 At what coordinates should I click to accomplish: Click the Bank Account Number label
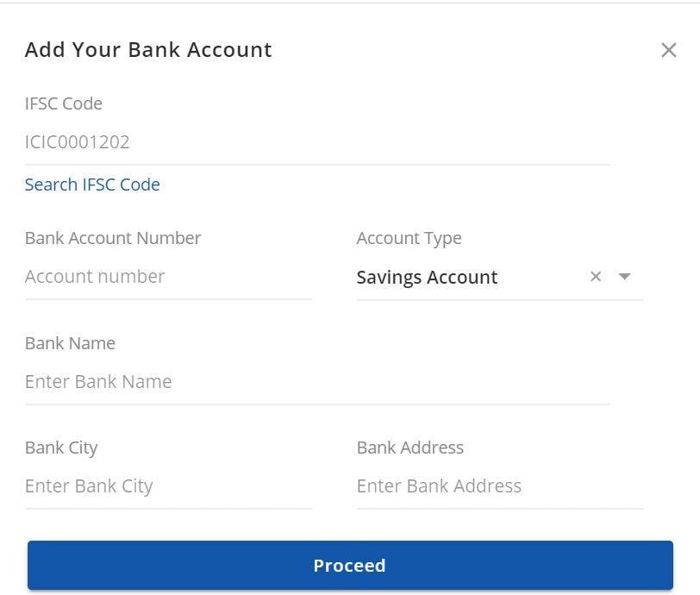click(113, 238)
